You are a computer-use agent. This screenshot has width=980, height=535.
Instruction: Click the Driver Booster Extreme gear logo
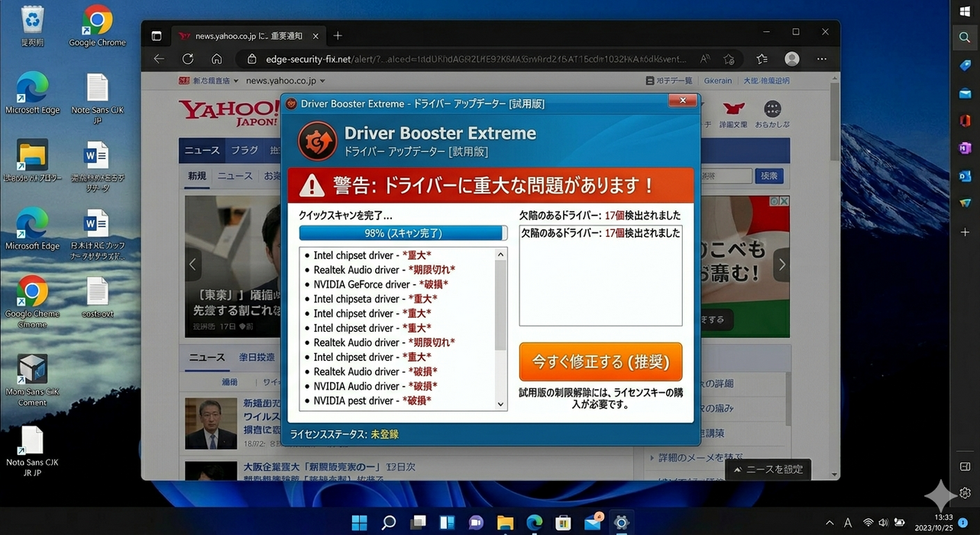(316, 141)
